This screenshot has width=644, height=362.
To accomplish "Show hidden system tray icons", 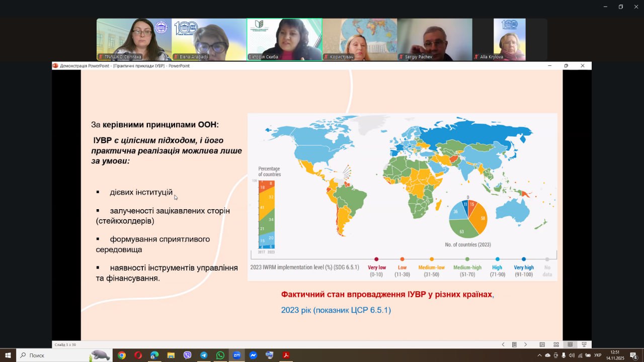I will [x=540, y=355].
